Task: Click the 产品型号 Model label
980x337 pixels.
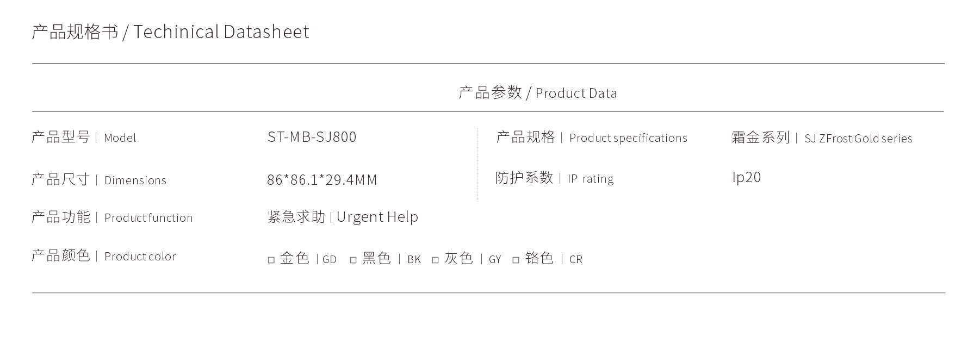Action: coord(84,137)
